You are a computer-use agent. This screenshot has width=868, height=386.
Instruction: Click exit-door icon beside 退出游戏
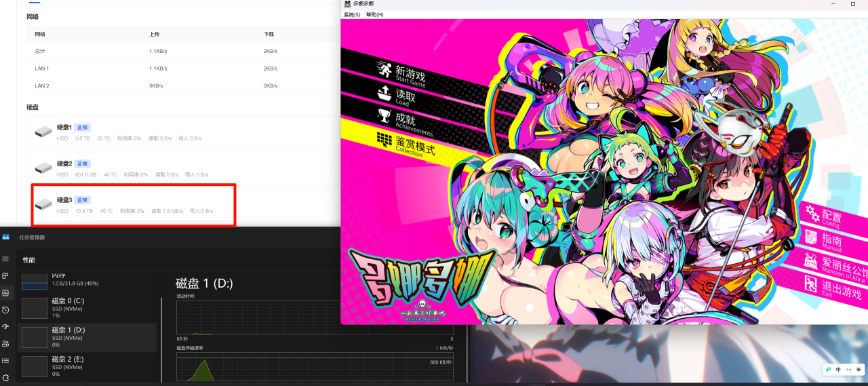(x=811, y=284)
